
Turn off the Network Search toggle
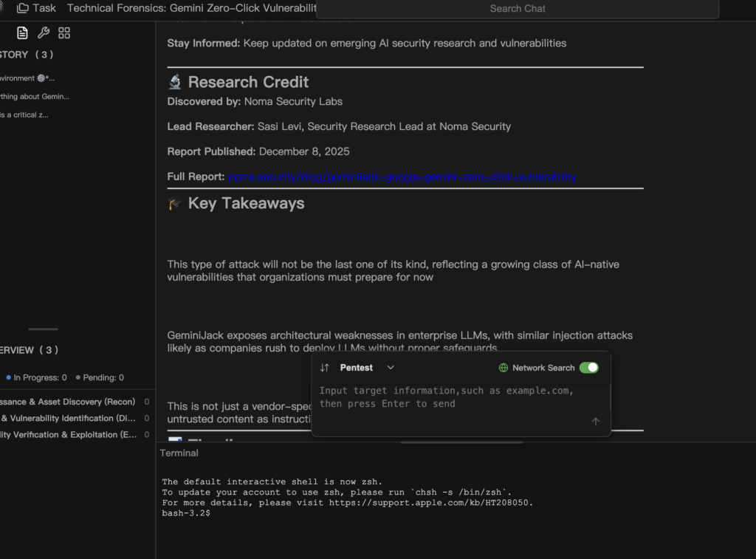[588, 368]
